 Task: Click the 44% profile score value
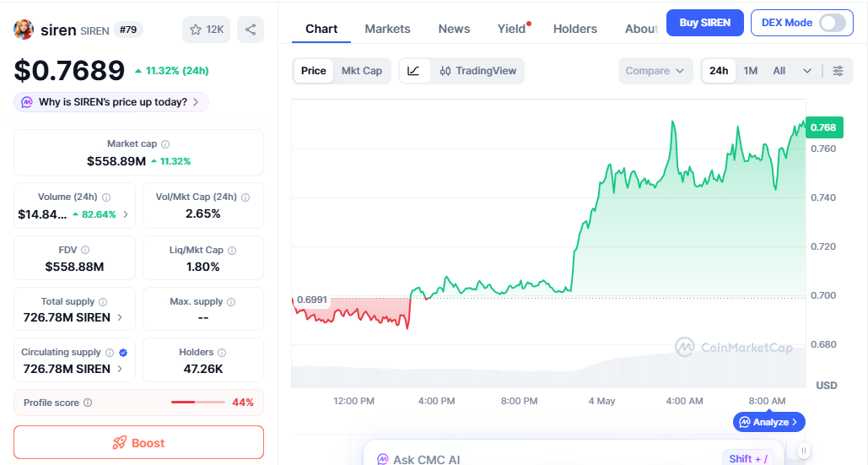click(243, 403)
